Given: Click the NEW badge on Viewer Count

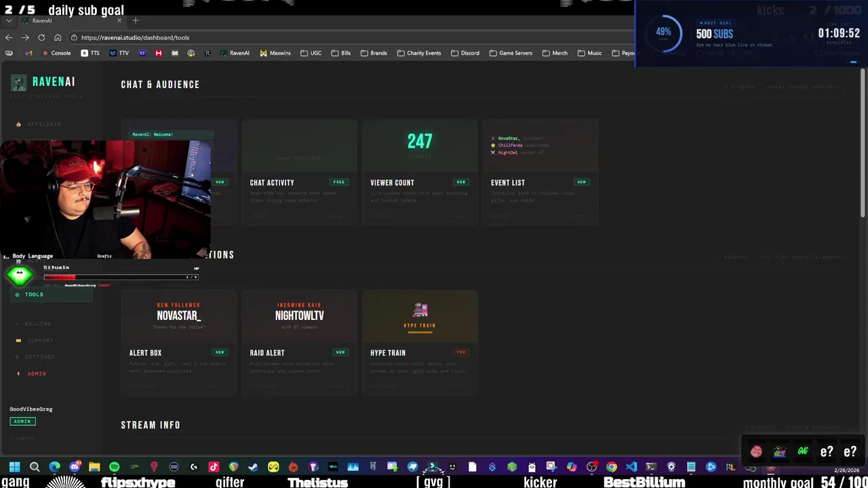Looking at the screenshot, I should click(461, 182).
